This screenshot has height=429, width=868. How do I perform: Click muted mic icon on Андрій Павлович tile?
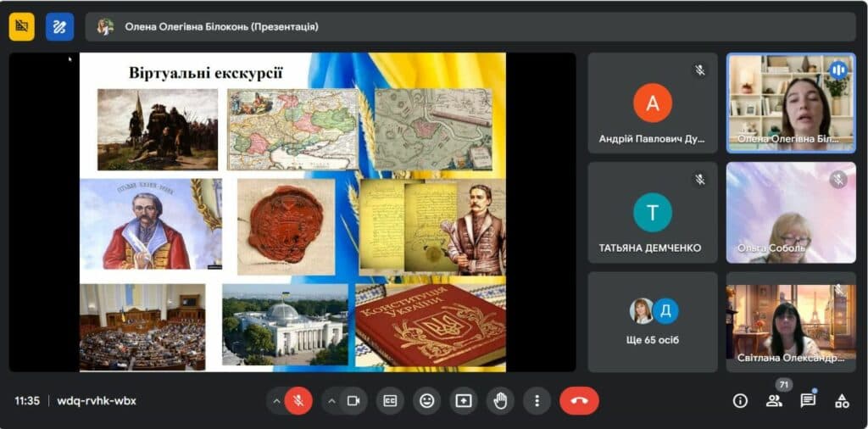(x=700, y=70)
